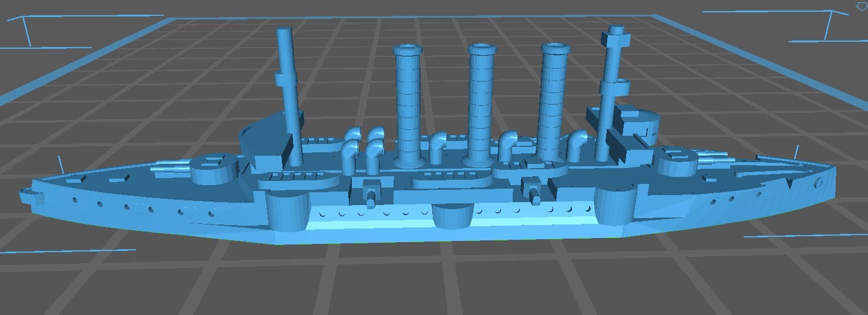Click the pair of ventilator cowls beside the left mast
The image size is (868, 315).
pos(363,150)
